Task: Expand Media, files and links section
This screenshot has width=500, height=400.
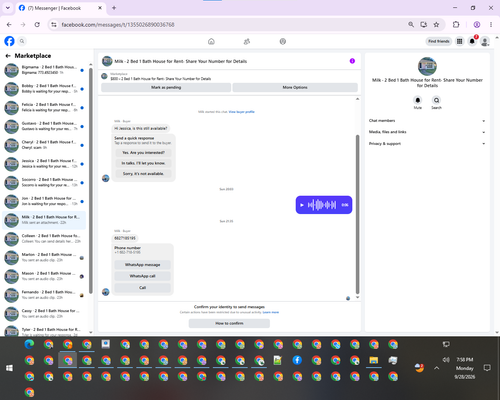Action: click(427, 132)
